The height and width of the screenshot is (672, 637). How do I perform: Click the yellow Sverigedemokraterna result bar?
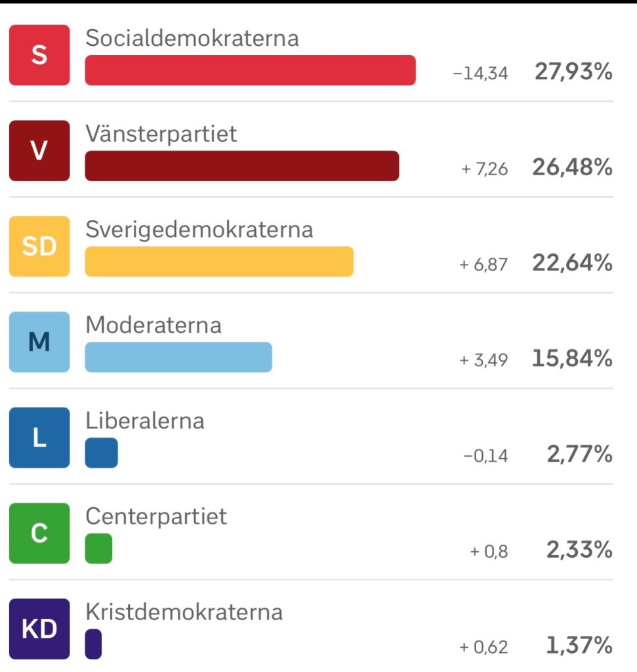click(219, 262)
